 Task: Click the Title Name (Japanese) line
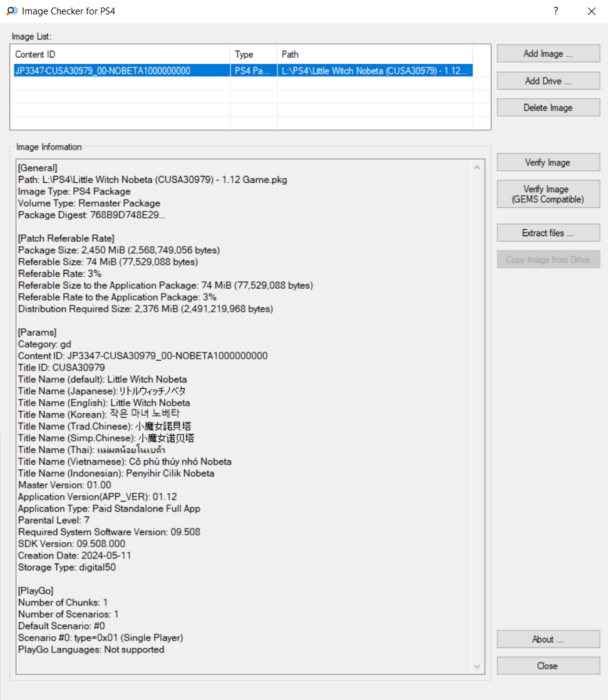coord(102,391)
